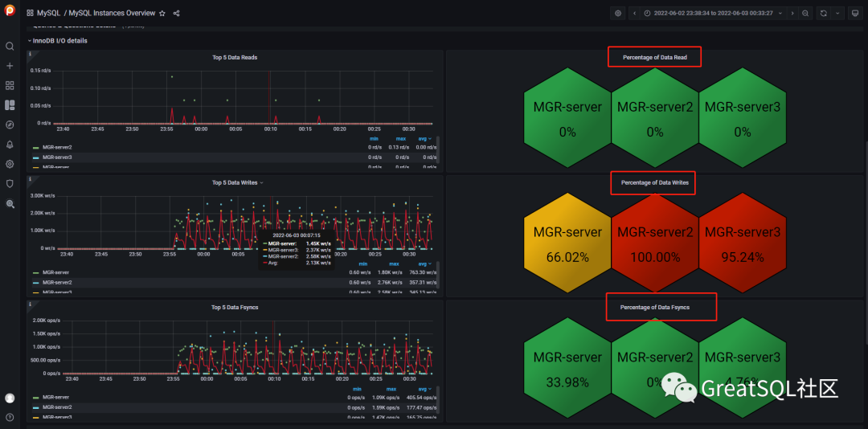The image size is (868, 429).
Task: Sort Data Writes legend by avg
Action: [425, 264]
